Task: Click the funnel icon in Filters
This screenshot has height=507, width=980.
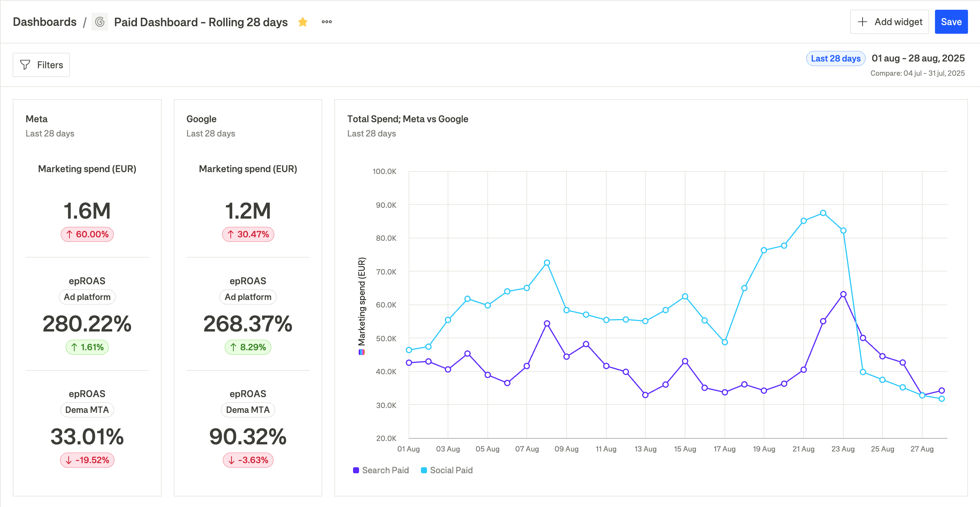Action: pyautogui.click(x=25, y=65)
